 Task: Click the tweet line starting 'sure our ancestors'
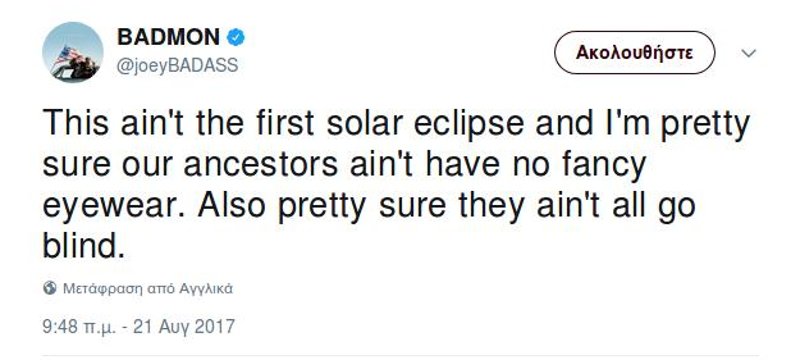[344, 166]
